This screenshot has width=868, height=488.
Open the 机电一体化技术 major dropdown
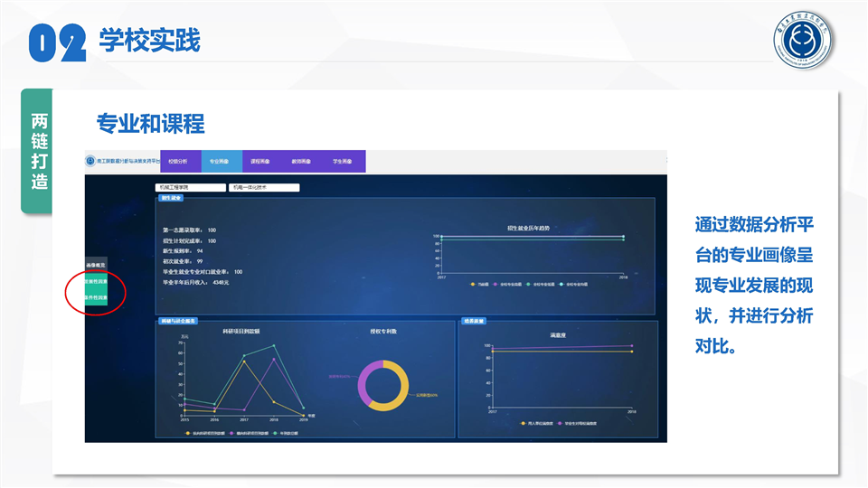pos(264,188)
